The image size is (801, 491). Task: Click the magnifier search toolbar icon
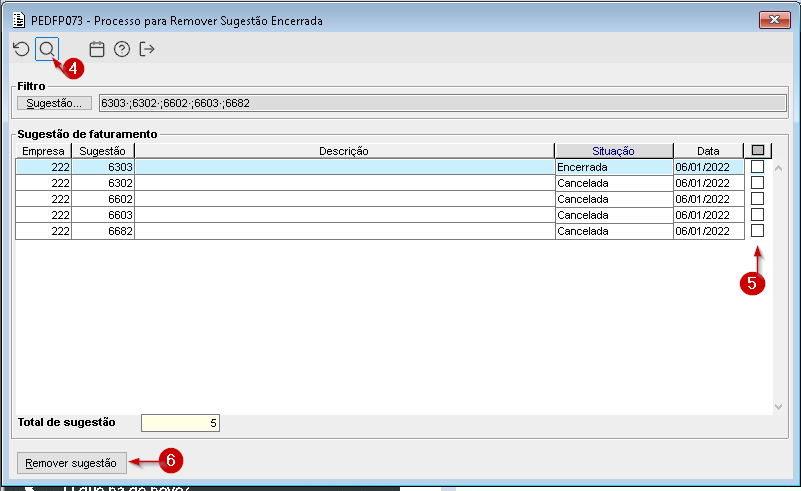[47, 49]
